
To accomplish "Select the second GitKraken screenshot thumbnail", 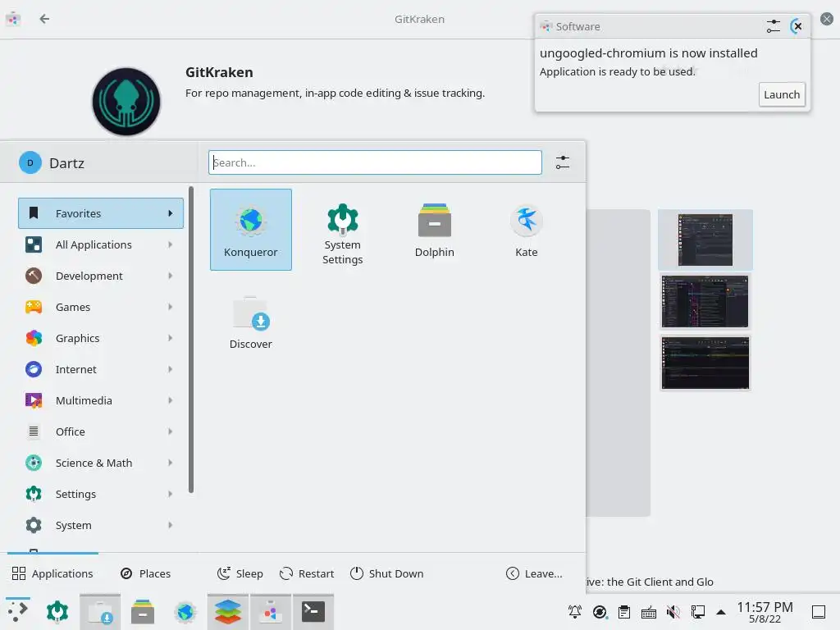I will tap(705, 302).
